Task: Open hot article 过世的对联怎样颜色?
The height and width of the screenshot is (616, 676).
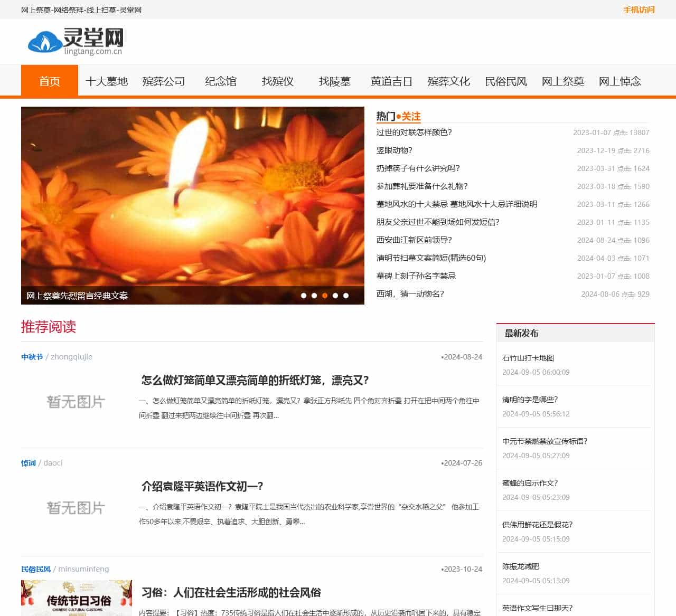Action: (x=414, y=132)
